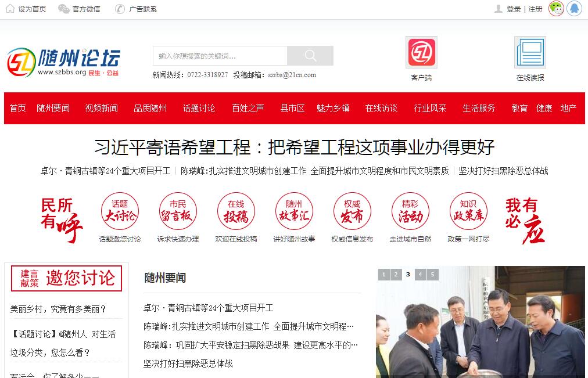Click the 设为首页 link at top

(26, 9)
